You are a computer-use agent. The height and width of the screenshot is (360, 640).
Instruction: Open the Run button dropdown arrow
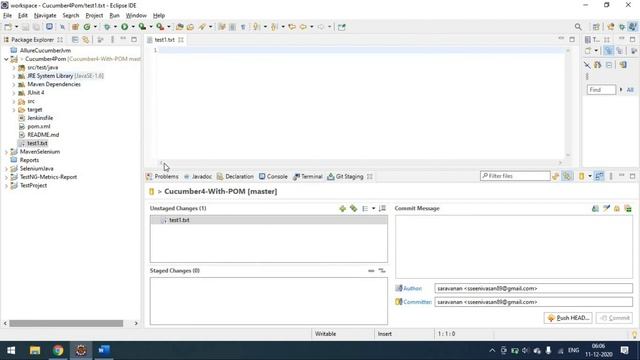[132, 27]
